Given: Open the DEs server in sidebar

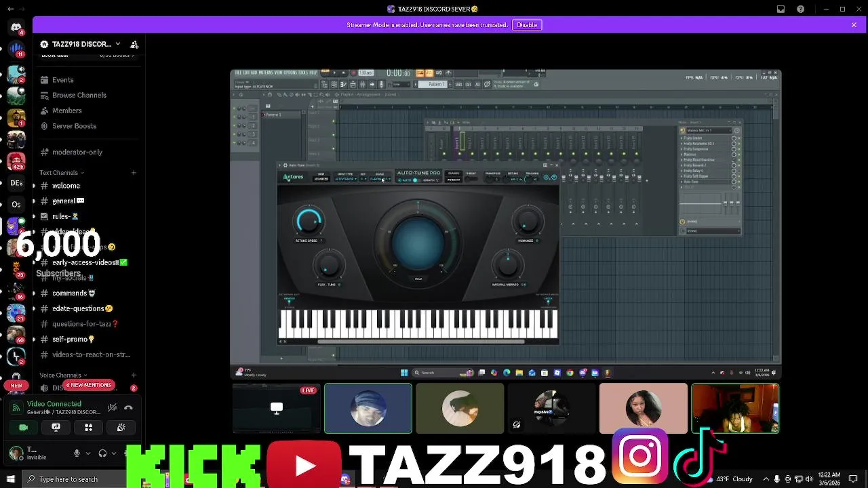Looking at the screenshot, I should pyautogui.click(x=16, y=184).
